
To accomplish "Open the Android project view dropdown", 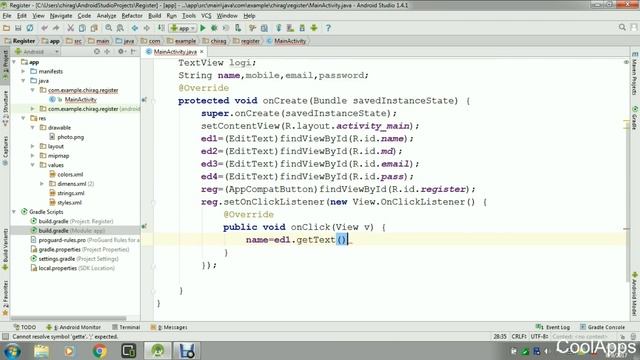I will click(x=37, y=52).
